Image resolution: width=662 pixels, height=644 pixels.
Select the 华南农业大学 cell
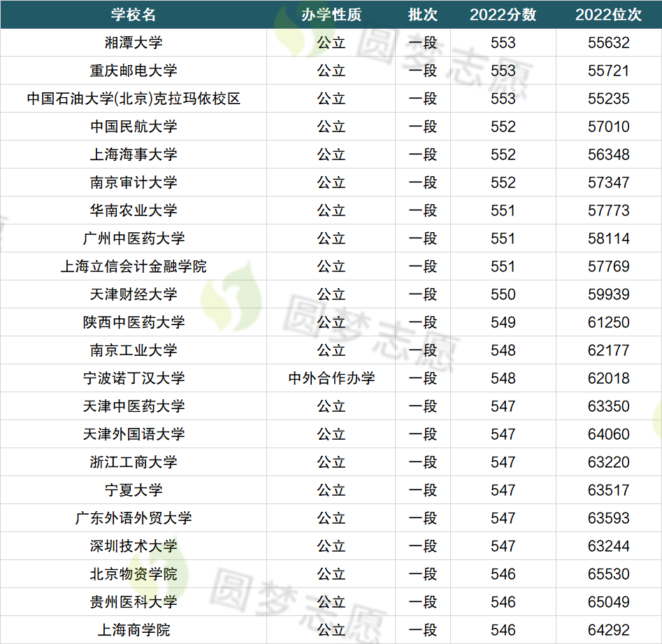(134, 210)
